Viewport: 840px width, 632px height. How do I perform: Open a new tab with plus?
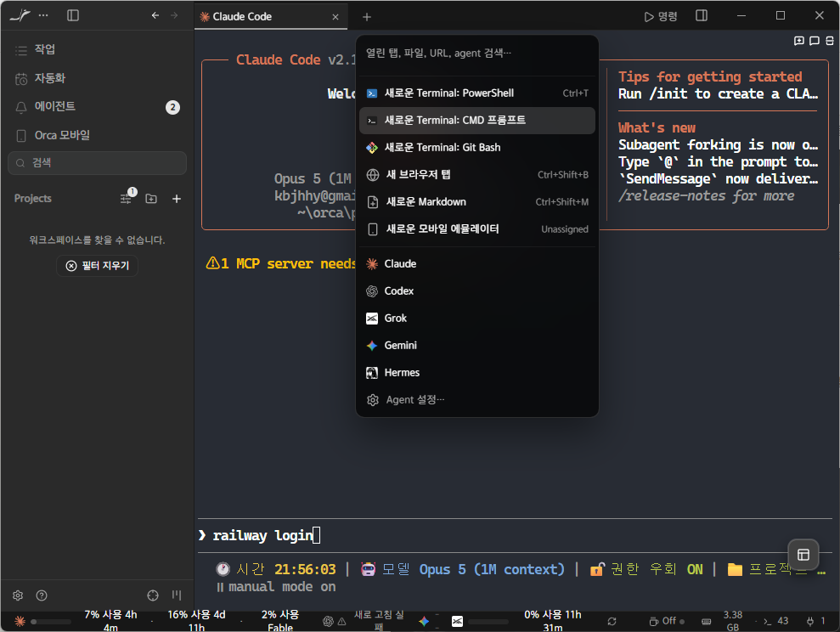(366, 17)
